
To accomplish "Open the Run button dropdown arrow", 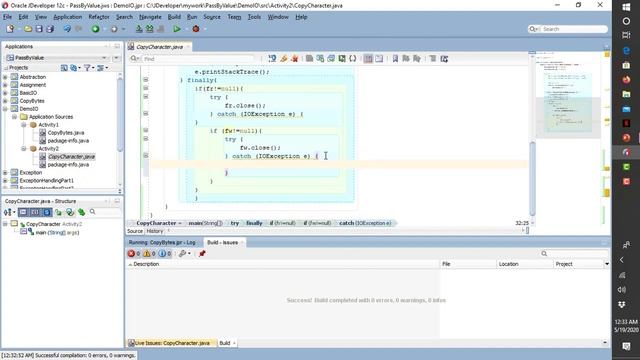I will (186, 29).
